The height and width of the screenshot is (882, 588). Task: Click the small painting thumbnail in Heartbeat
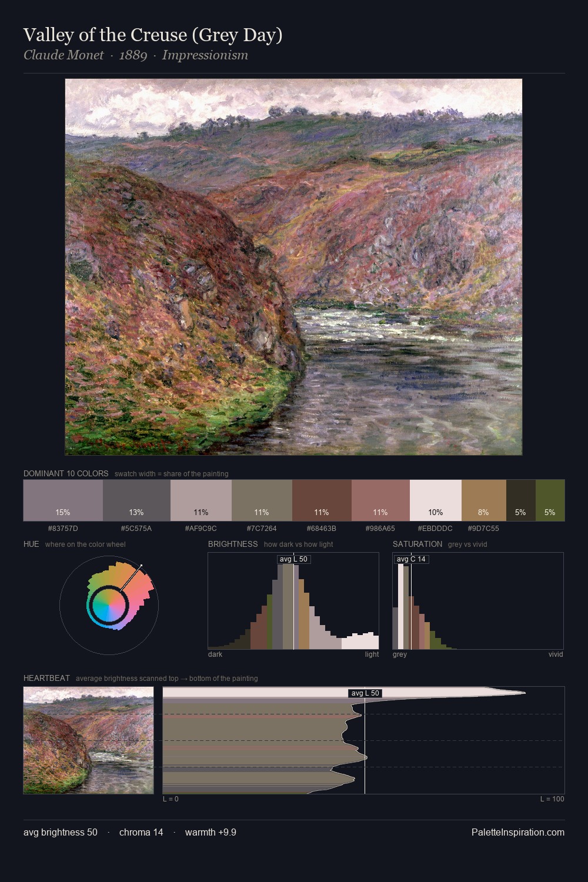(88, 740)
